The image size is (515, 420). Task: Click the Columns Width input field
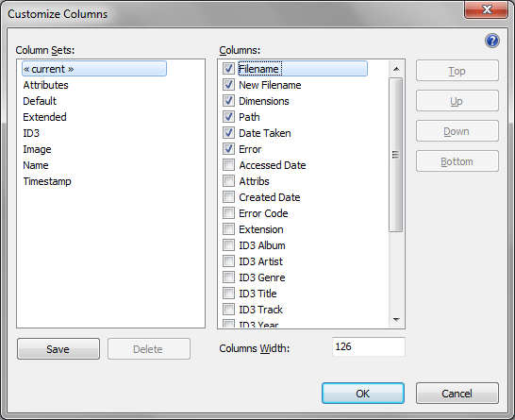tap(369, 346)
